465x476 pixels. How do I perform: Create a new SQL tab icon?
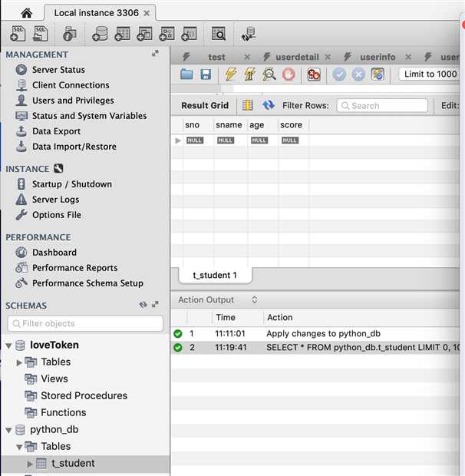tap(18, 33)
